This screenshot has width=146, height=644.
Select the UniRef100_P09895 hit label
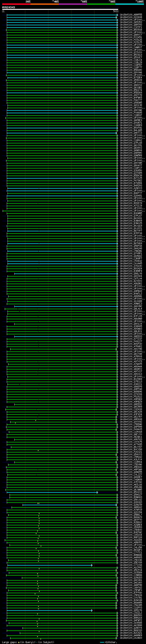(x=131, y=113)
